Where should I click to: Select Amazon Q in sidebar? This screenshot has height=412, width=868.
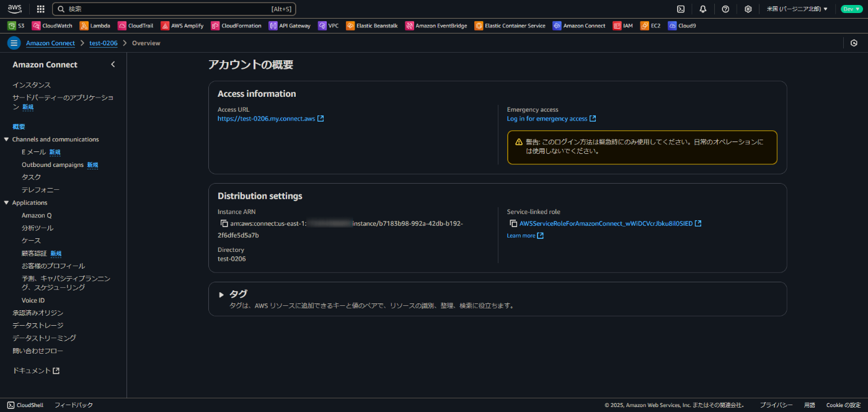click(x=37, y=215)
